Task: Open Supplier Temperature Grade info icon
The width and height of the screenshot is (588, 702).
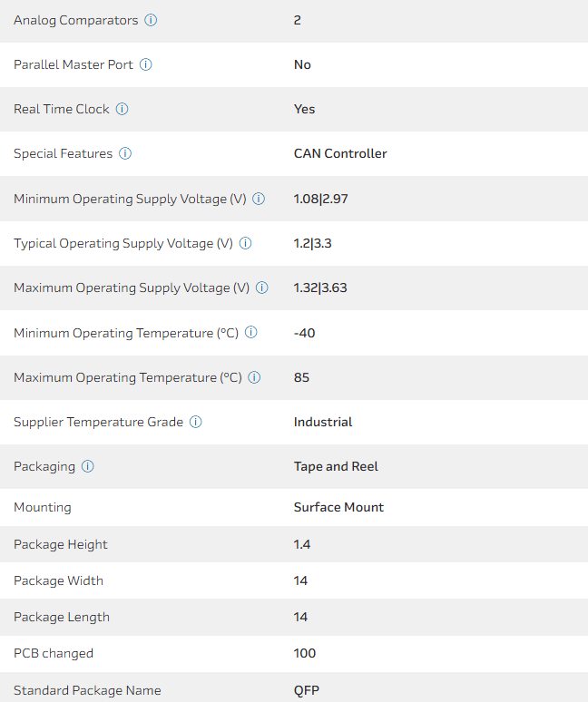Action: 196,422
